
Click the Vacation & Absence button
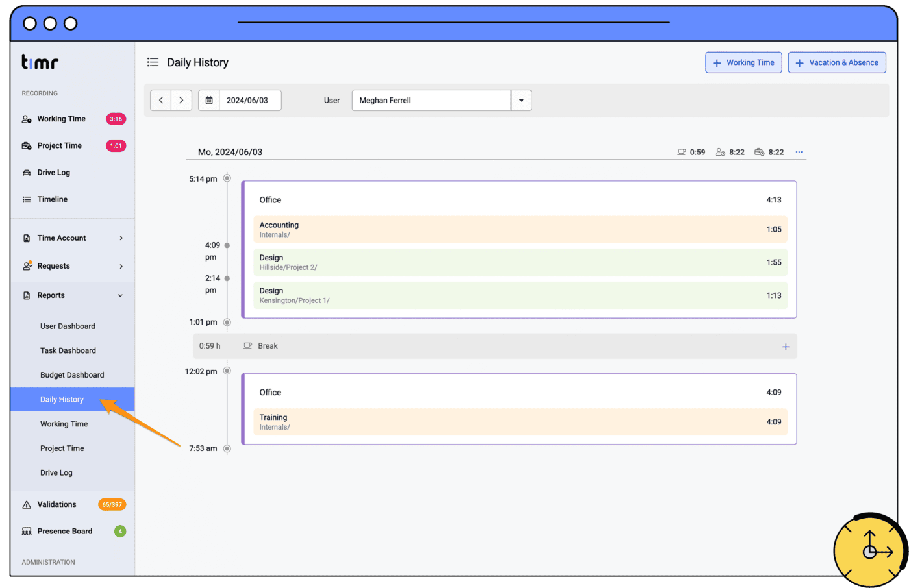837,63
